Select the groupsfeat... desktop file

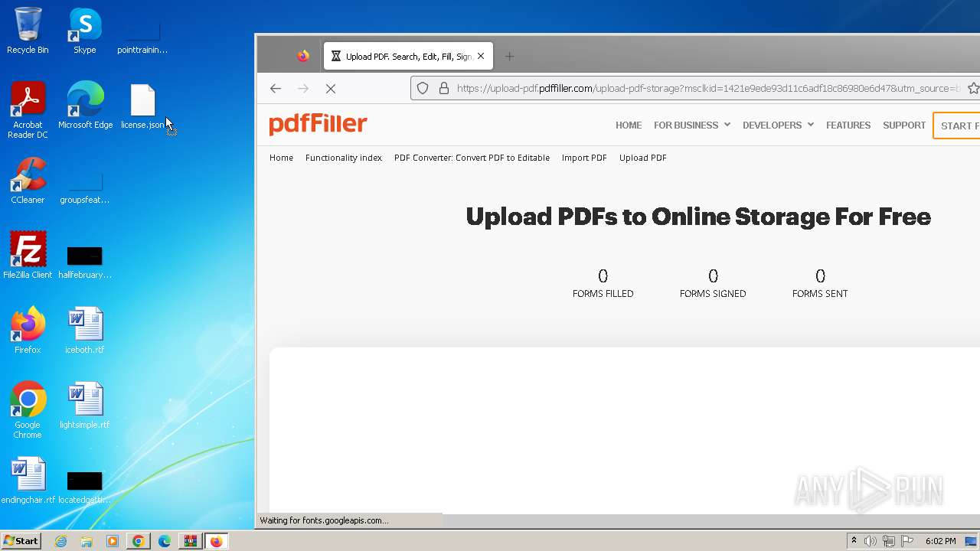tap(85, 187)
